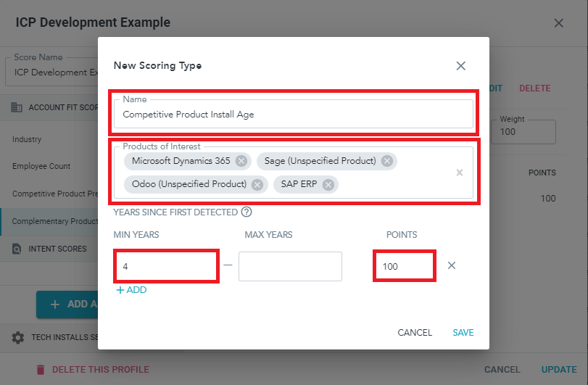
Task: Open help for Years Since First Detected
Action: (x=247, y=212)
